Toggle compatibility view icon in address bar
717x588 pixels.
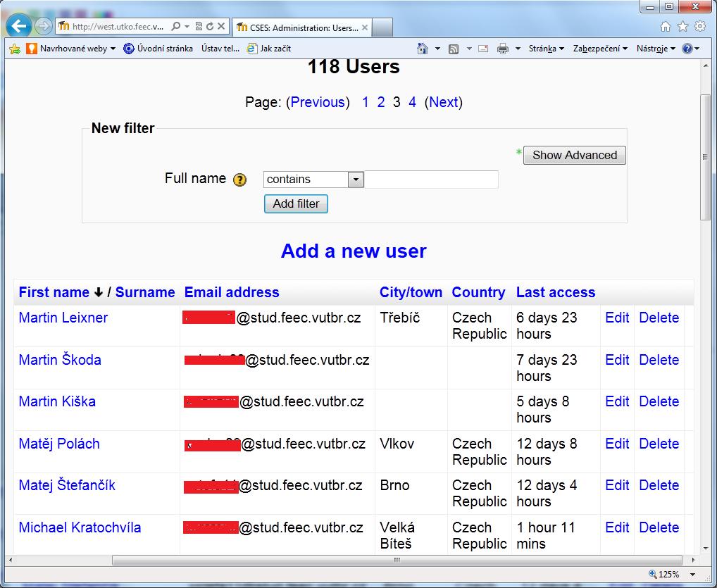(x=199, y=27)
